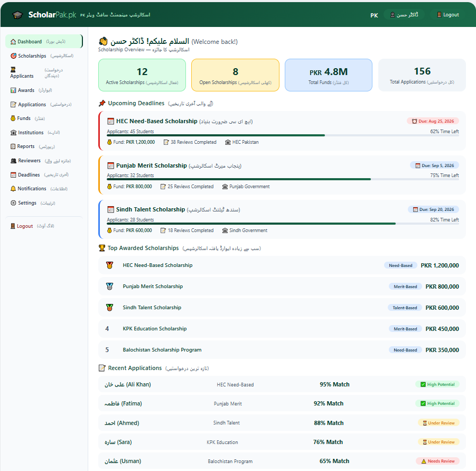Viewport: 476px width, 471px height.
Task: Click the Due: Sep 20, 2026 badge
Action: pyautogui.click(x=434, y=209)
